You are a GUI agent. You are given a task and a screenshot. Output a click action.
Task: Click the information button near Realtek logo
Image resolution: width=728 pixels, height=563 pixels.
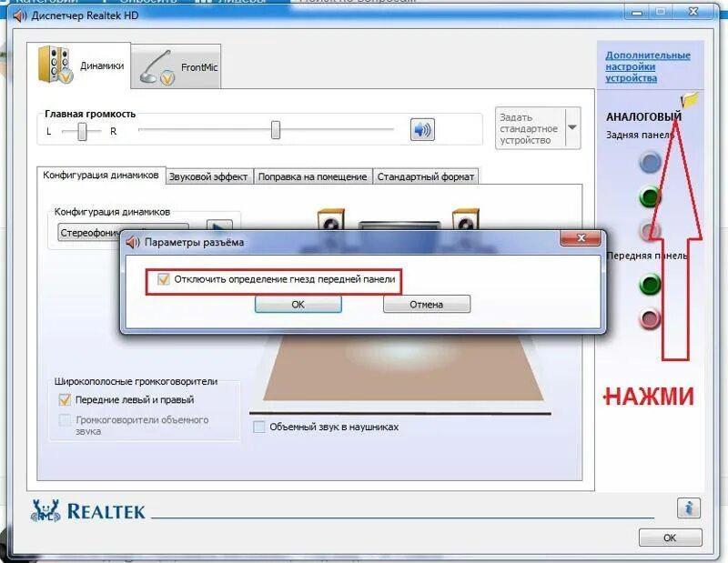[x=689, y=508]
